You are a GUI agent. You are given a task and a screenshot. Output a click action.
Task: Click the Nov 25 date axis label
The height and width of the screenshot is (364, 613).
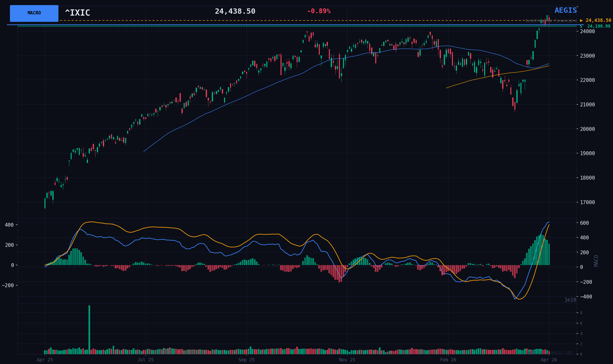[347, 360]
